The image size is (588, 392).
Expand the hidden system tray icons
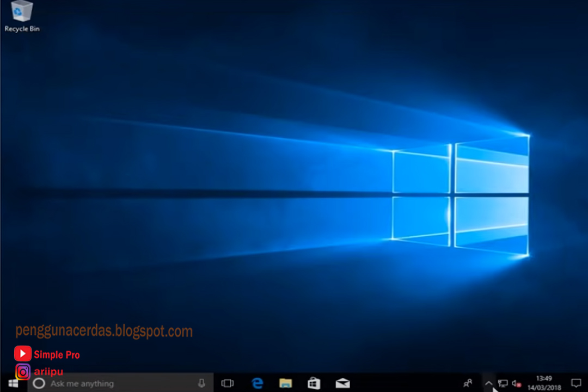[488, 383]
